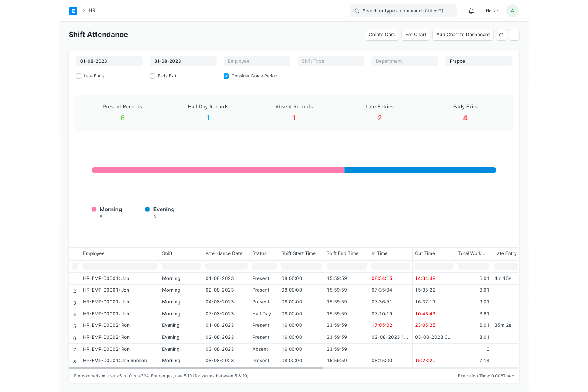Click the Out Time column header
This screenshot has width=588, height=392.
coord(434,253)
